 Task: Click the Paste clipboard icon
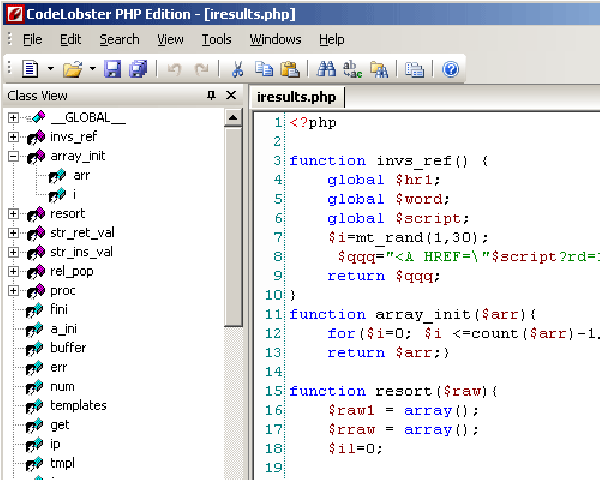click(289, 69)
